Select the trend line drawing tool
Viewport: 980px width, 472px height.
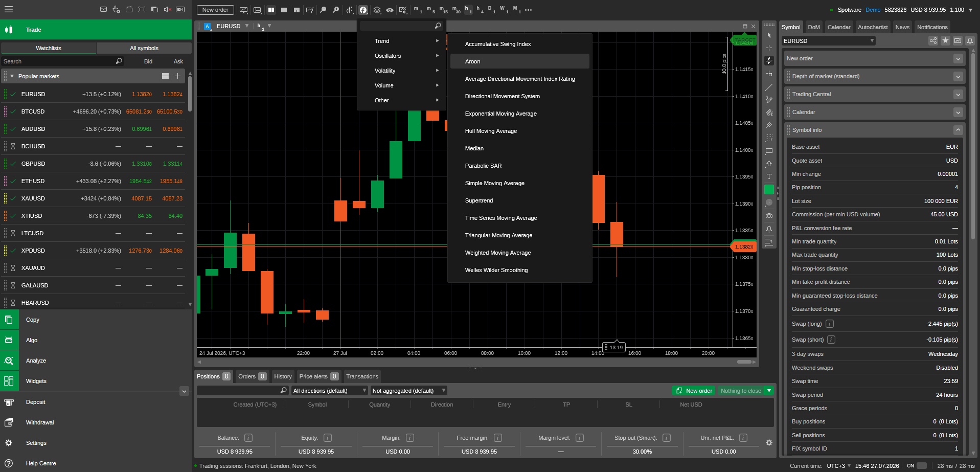tap(769, 87)
